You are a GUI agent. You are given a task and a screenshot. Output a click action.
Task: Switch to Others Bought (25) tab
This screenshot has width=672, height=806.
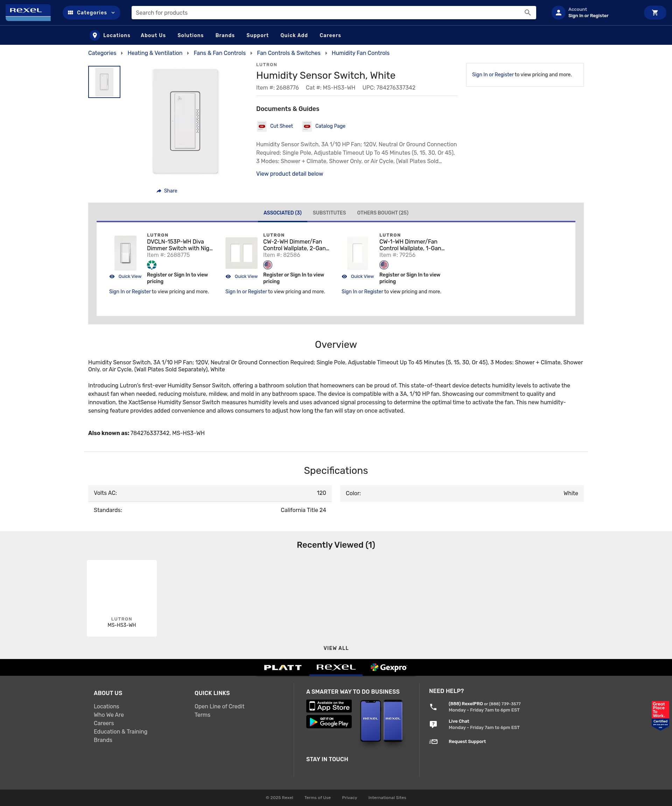pyautogui.click(x=383, y=213)
